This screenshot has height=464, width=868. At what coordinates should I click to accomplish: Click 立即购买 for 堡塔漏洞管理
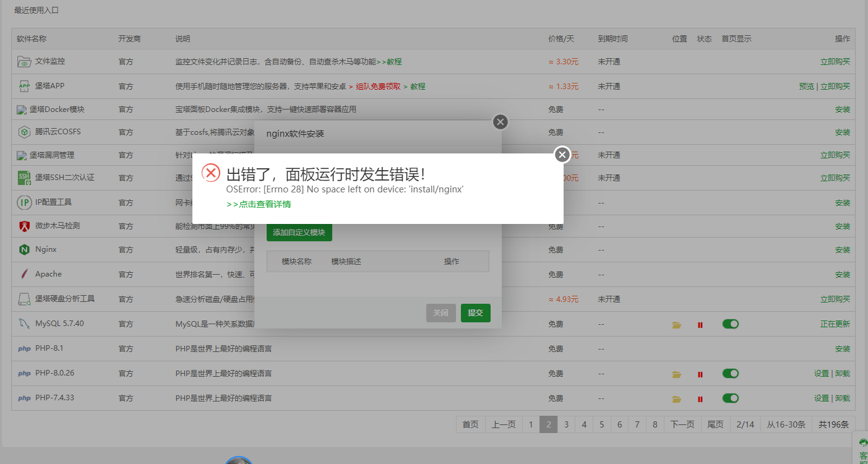coord(835,155)
